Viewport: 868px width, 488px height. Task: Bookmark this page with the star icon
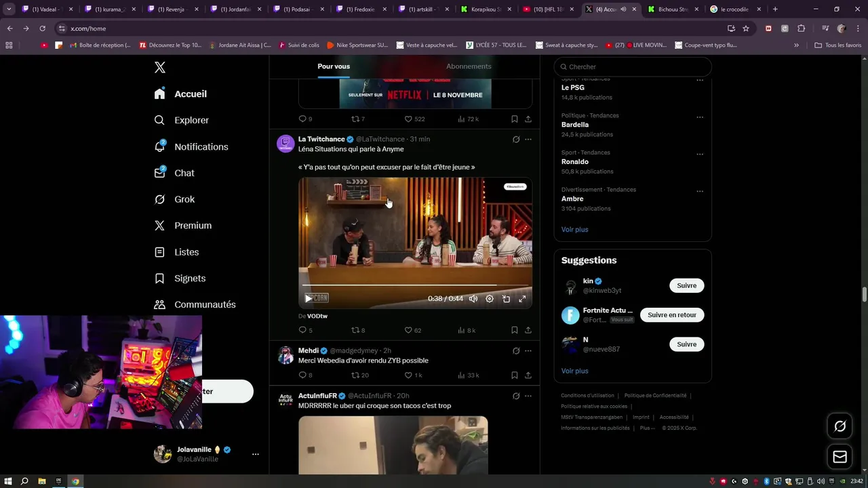(x=746, y=28)
